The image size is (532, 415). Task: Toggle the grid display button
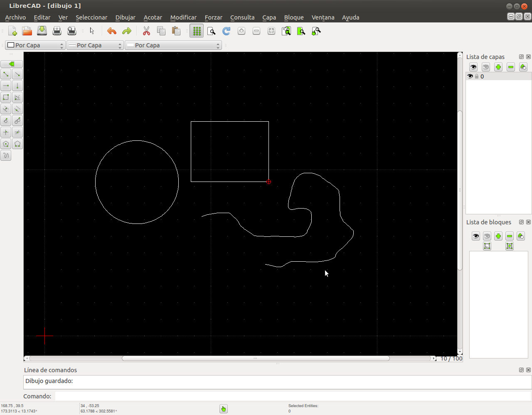pos(197,31)
